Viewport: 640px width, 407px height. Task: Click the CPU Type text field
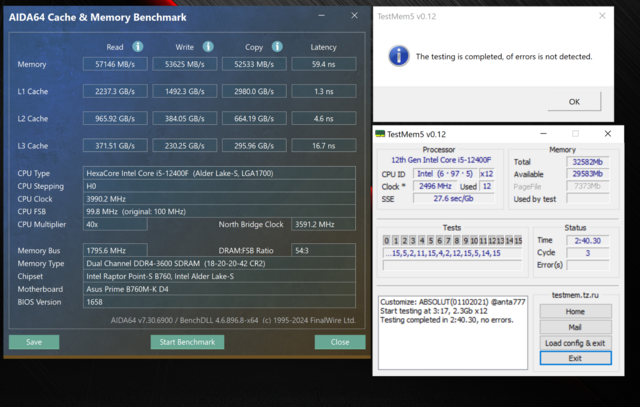219,173
